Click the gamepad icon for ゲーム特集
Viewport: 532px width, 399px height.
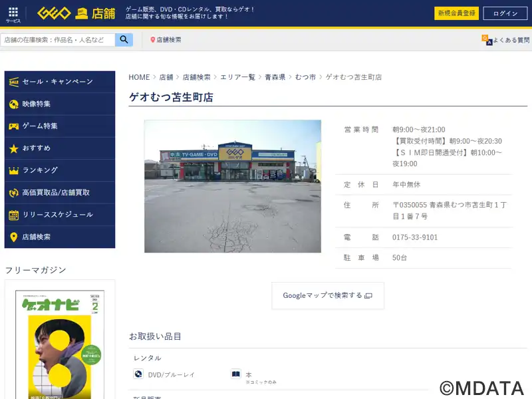13,126
